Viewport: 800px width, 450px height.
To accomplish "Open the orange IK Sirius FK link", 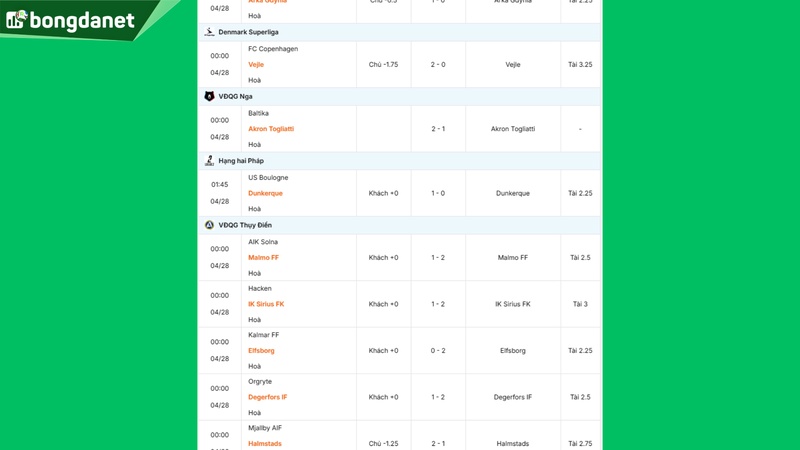I will pos(266,304).
